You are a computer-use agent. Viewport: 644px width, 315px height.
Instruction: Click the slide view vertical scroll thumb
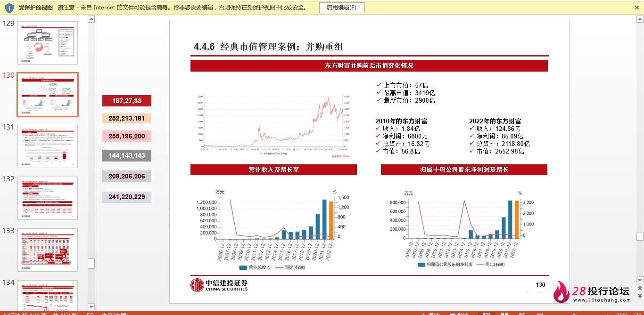[639, 237]
